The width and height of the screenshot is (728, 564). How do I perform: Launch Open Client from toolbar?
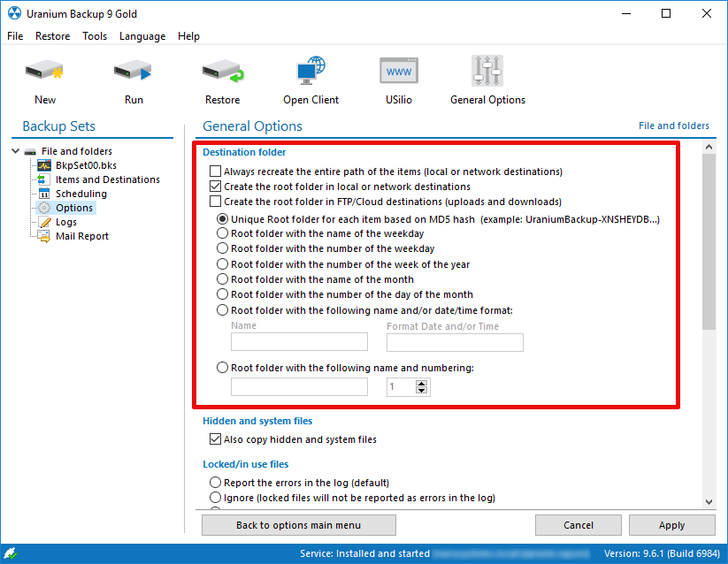(310, 72)
